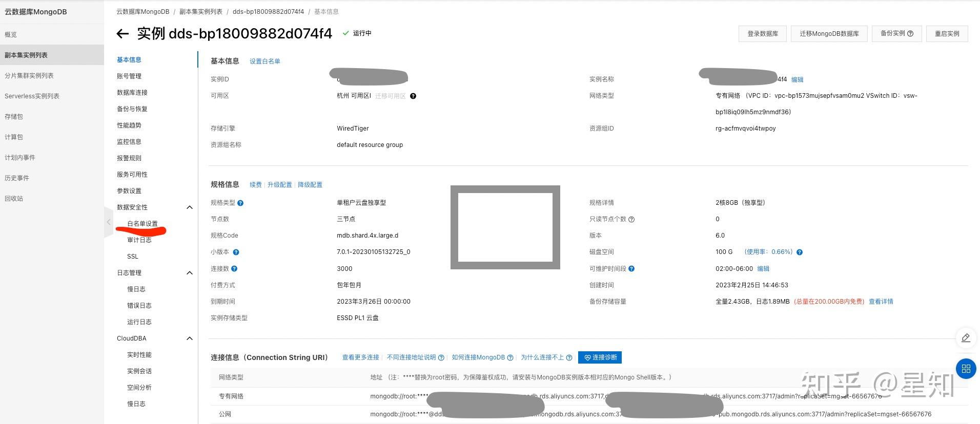Open 账号管理 section
Viewport: 980px width, 424px height.
(x=129, y=76)
